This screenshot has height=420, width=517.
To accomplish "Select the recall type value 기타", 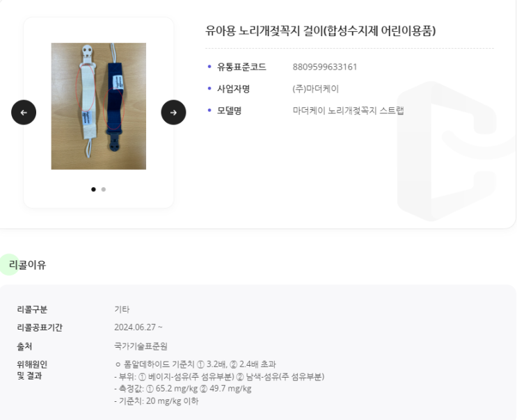I will [122, 309].
